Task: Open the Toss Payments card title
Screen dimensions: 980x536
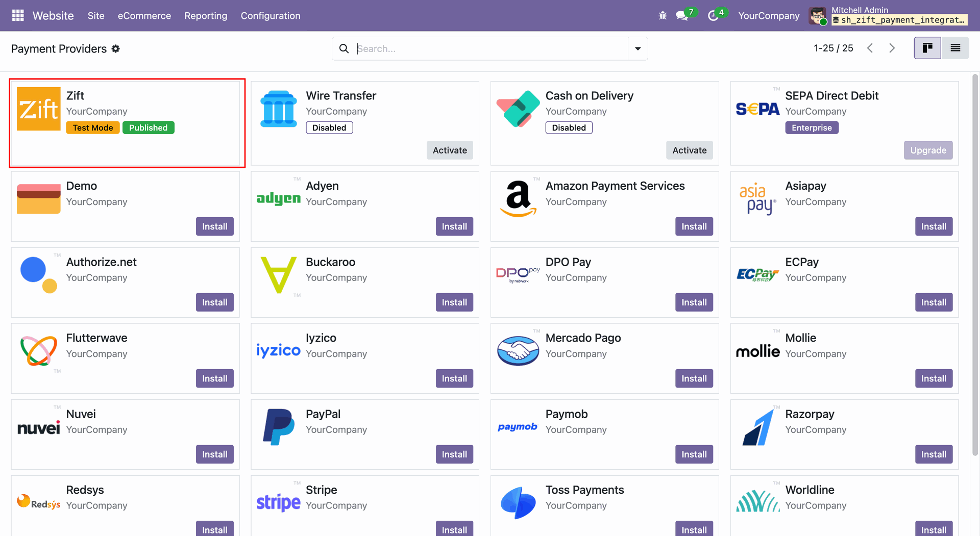Action: click(584, 490)
